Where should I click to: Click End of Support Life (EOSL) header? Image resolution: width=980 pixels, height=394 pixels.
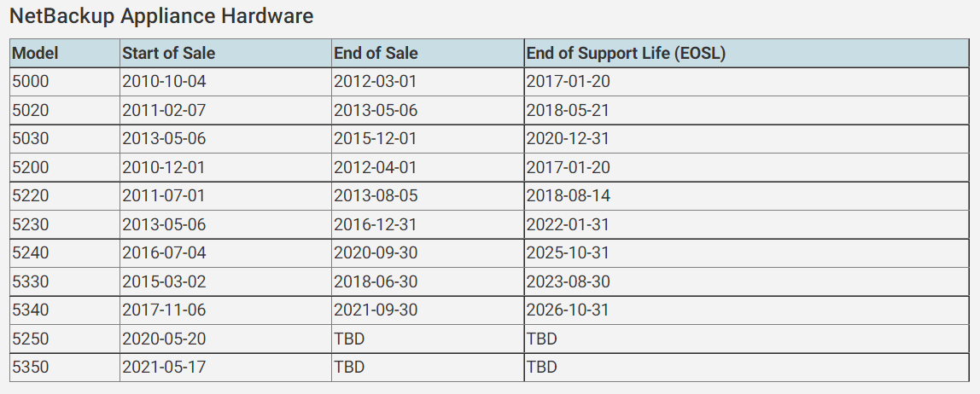pos(626,54)
